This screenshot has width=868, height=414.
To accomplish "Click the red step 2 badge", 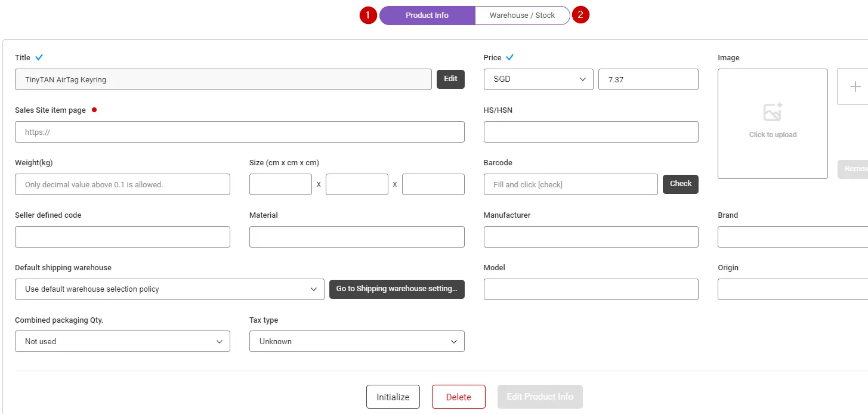I will coord(580,16).
